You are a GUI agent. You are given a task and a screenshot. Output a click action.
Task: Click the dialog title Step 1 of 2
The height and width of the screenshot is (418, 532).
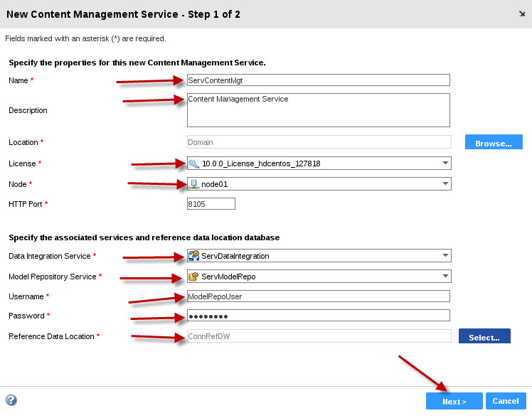[123, 14]
